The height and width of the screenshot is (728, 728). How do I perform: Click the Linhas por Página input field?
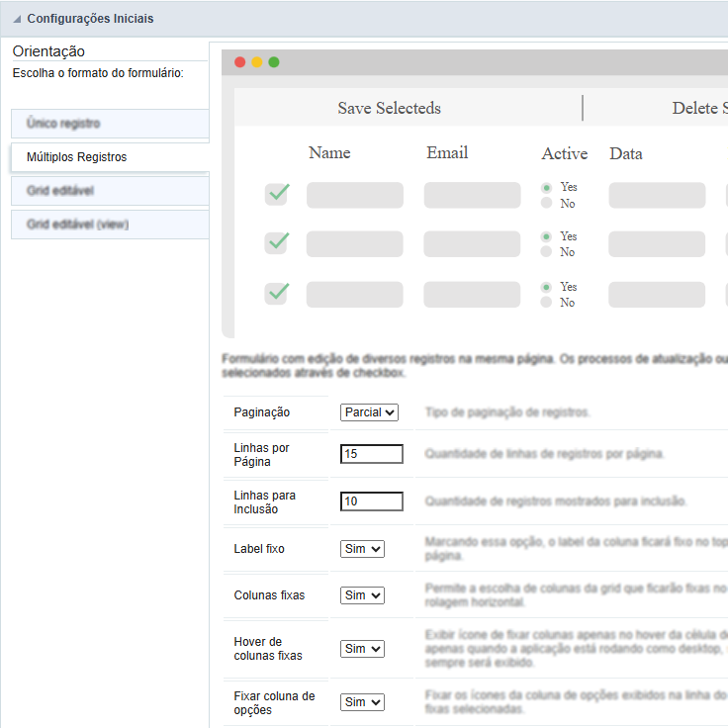372,454
